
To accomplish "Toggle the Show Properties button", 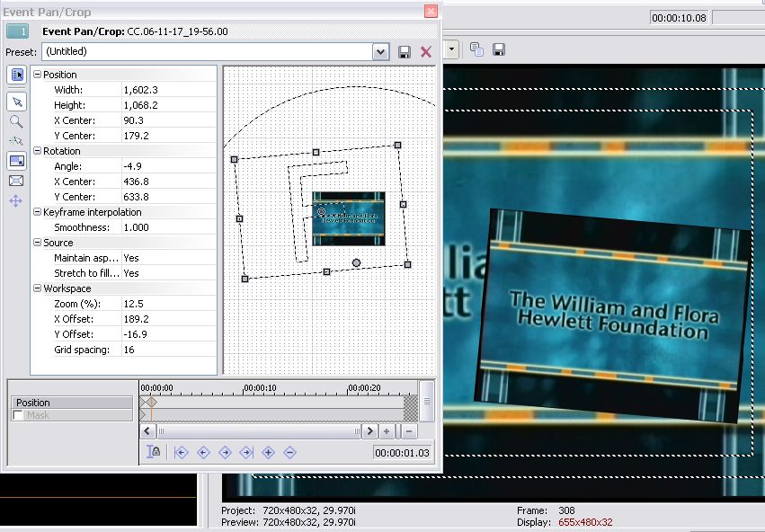I will click(17, 75).
